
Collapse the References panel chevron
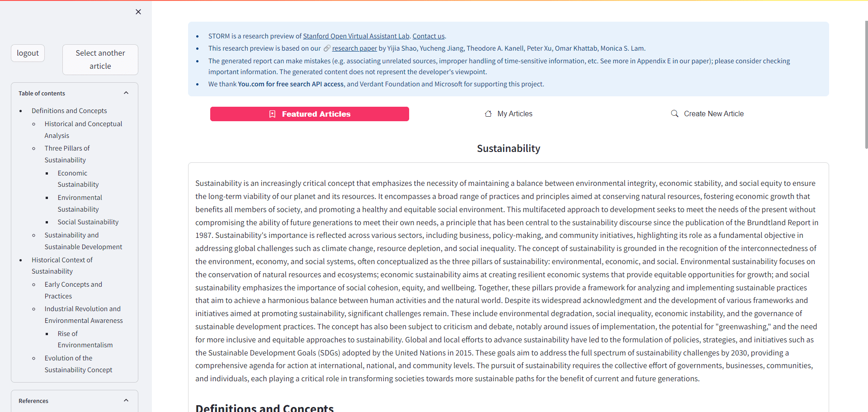coord(126,401)
